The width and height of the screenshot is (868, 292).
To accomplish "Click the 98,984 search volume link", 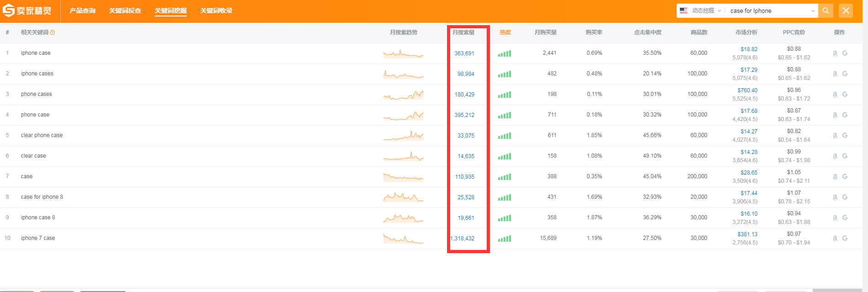I will coord(466,74).
